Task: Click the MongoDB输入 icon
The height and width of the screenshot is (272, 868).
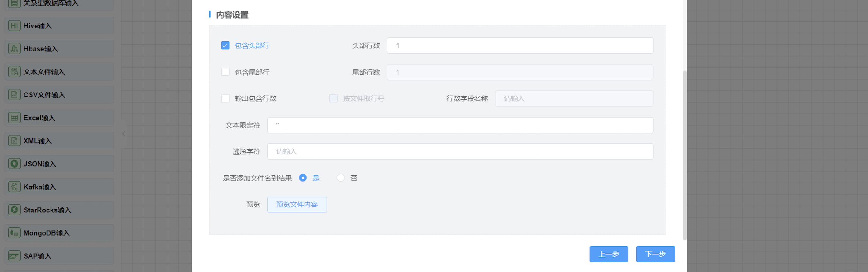Action: pyautogui.click(x=14, y=233)
